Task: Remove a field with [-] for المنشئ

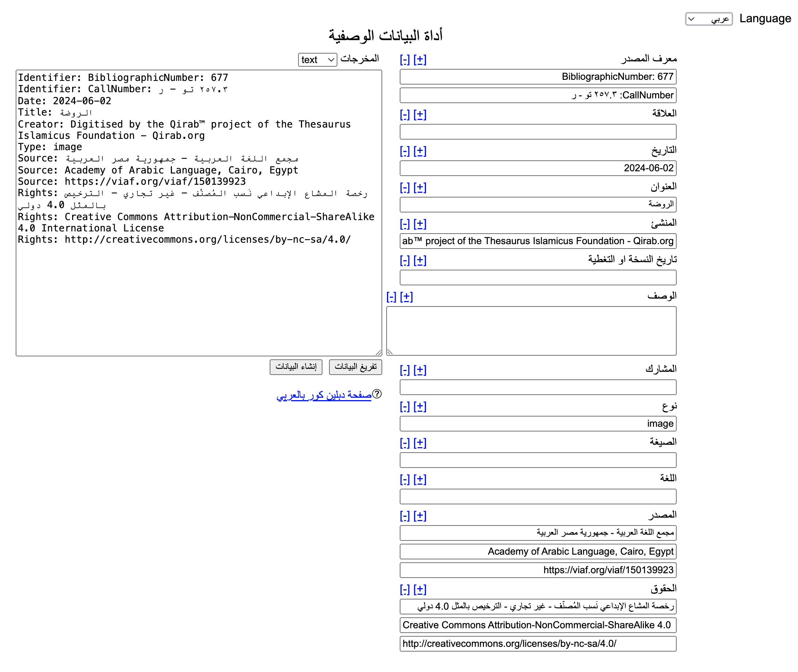Action: [404, 224]
